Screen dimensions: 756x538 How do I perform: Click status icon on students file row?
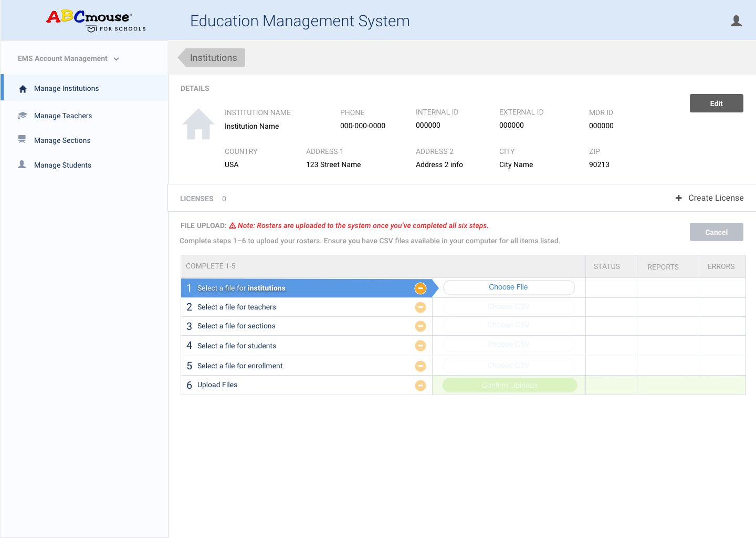point(421,346)
